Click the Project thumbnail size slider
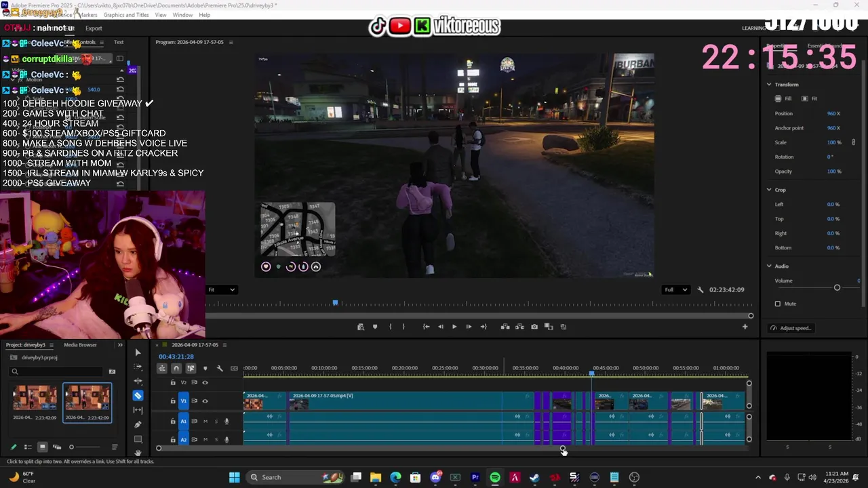868x488 pixels. (71, 447)
